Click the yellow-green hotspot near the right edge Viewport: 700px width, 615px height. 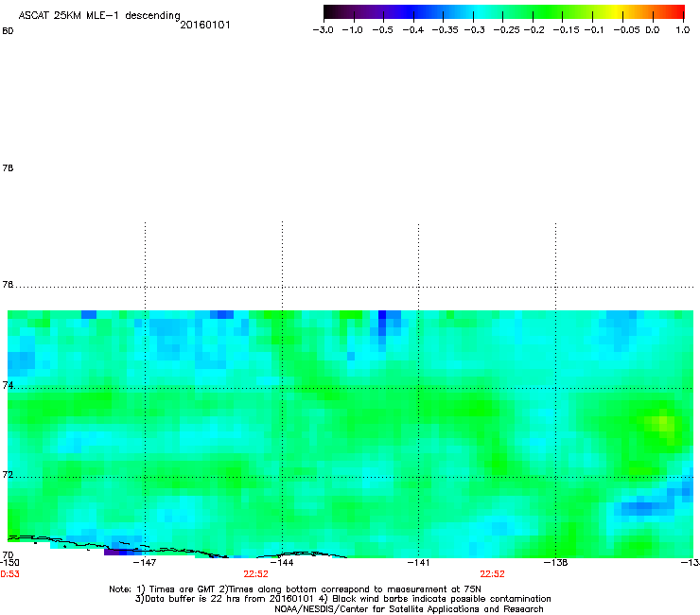[663, 422]
